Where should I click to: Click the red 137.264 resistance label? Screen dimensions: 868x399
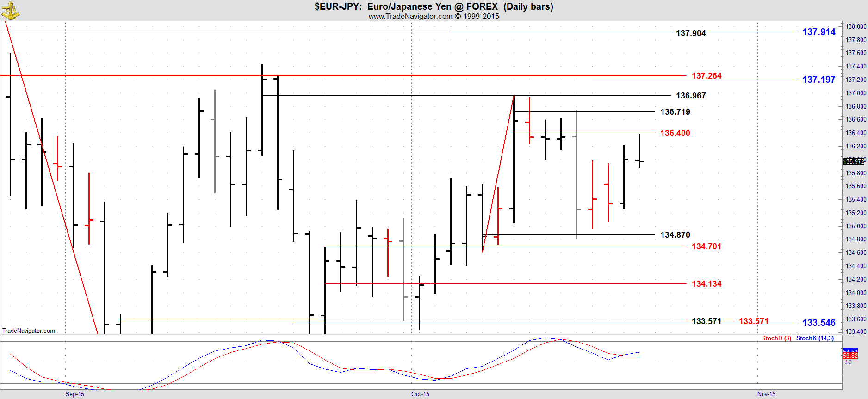point(706,76)
